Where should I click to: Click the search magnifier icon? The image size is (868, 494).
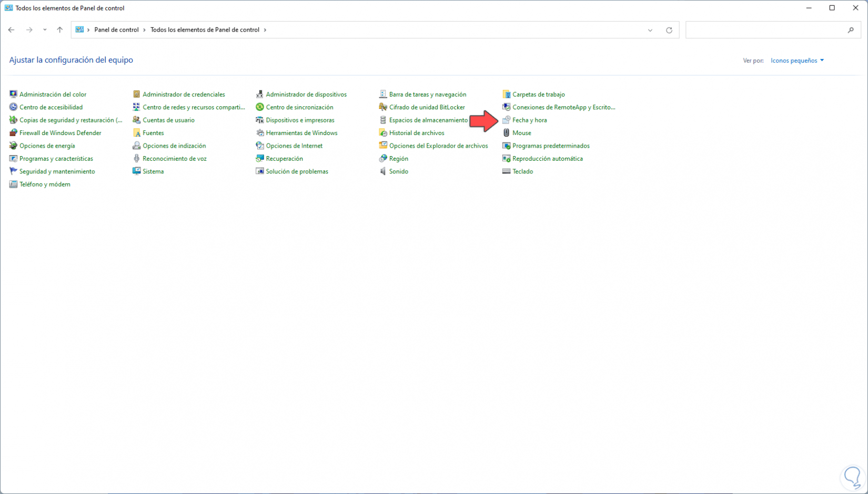click(851, 30)
